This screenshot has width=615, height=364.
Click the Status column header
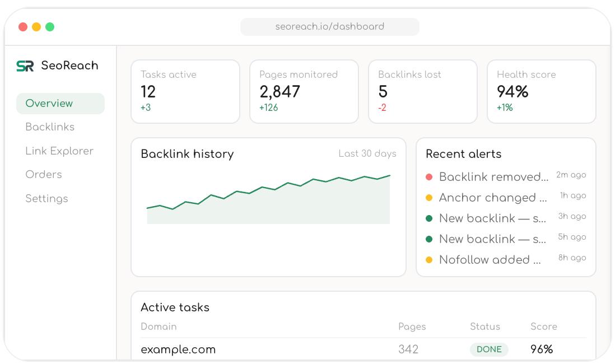[x=485, y=326]
